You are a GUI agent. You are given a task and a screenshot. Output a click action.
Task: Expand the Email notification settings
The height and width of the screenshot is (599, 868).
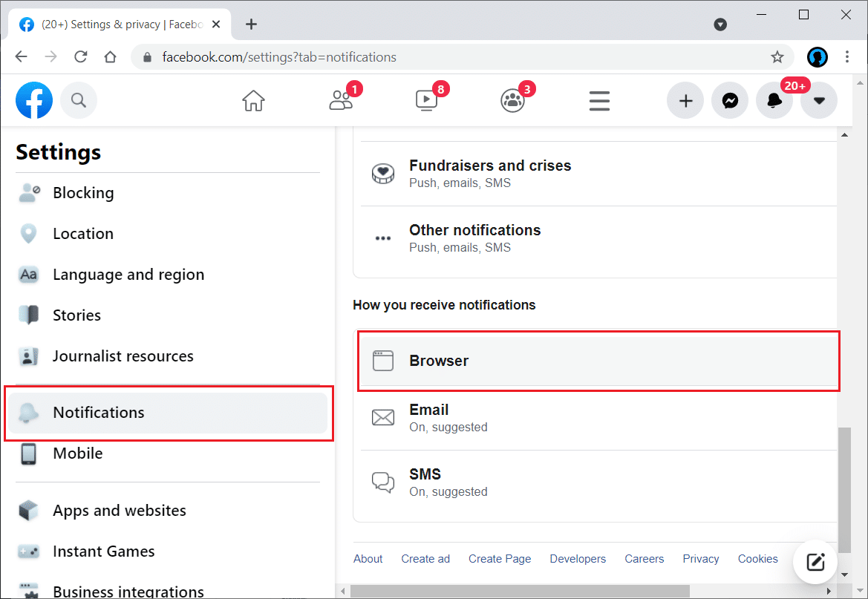[598, 418]
